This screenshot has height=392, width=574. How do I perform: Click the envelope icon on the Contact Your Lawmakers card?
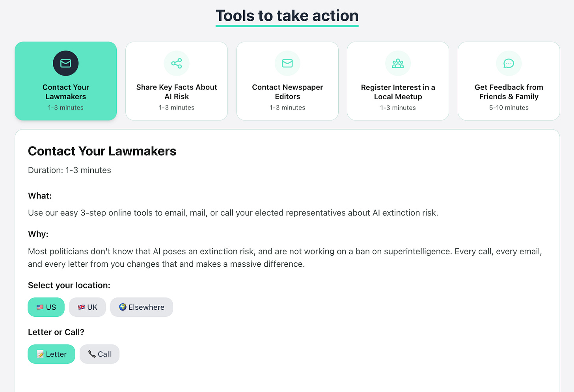[x=66, y=63]
